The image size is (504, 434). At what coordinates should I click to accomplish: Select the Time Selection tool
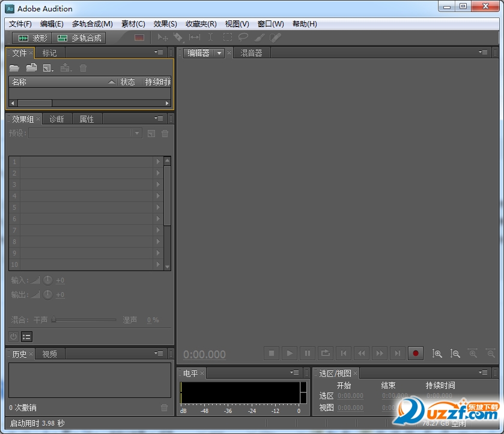pos(210,37)
